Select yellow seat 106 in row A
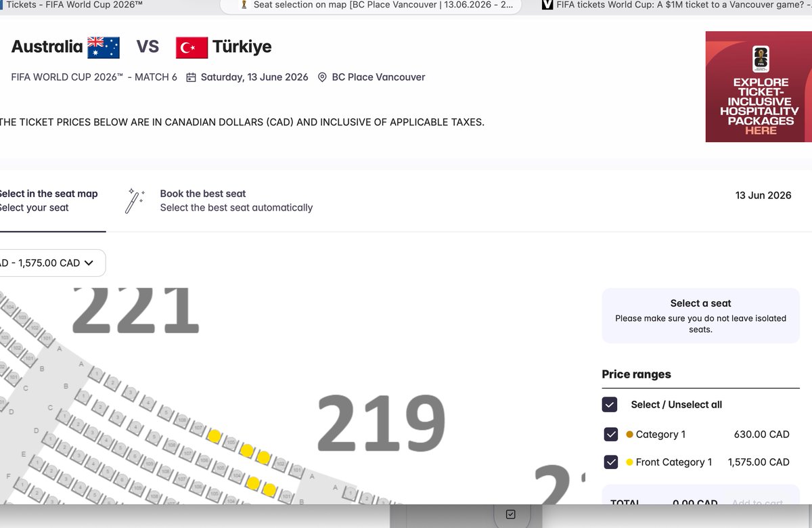This screenshot has width=812, height=528. (215, 436)
